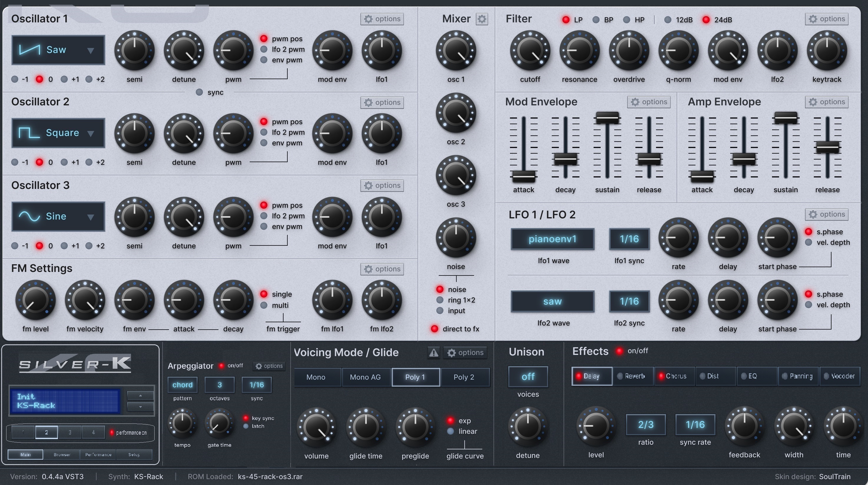Switch to the Setup tab

[x=134, y=455]
